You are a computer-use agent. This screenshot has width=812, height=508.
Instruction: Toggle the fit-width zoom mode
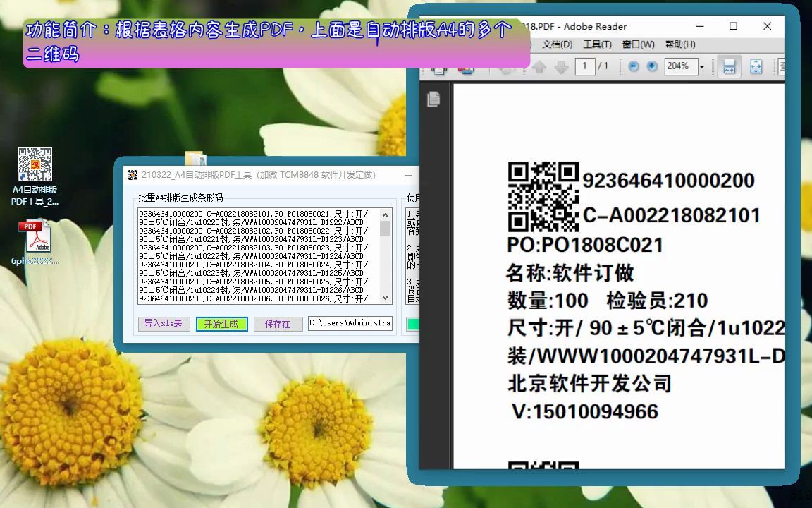(730, 66)
